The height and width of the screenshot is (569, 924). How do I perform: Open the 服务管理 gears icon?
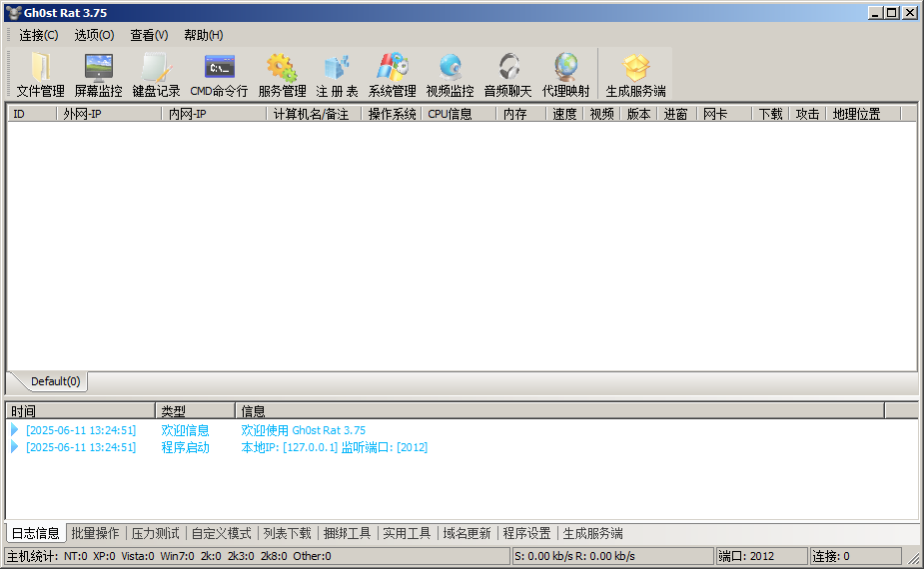(x=282, y=68)
